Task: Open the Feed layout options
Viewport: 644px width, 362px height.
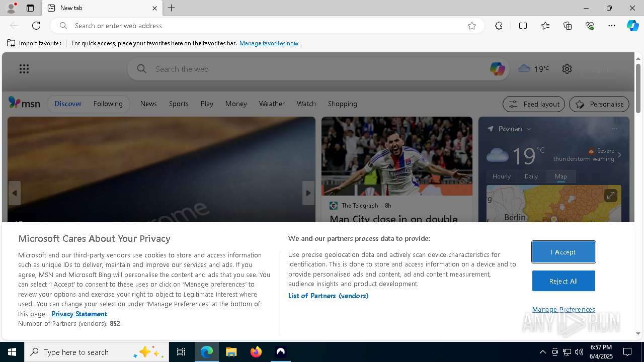Action: tap(534, 104)
